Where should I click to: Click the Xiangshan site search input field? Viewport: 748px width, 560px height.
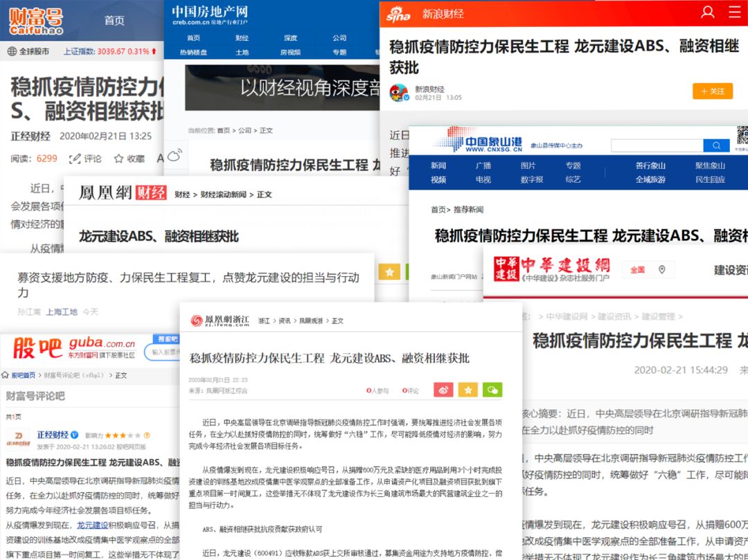click(x=657, y=145)
